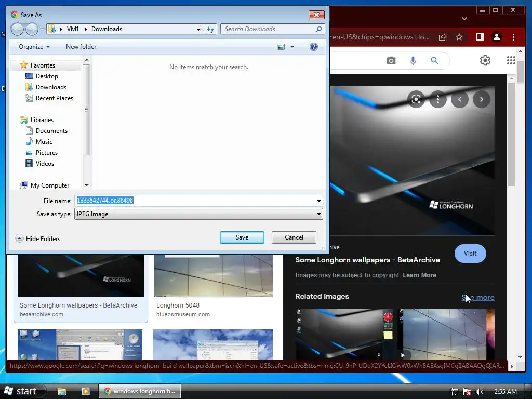Open the Videos library
Viewport: 532px width, 399px height.
pyautogui.click(x=45, y=164)
